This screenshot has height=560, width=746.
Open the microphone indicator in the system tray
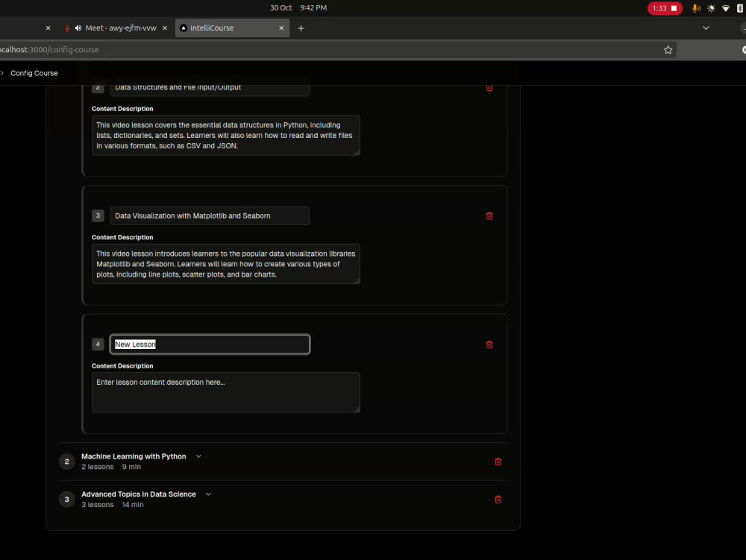click(x=696, y=8)
